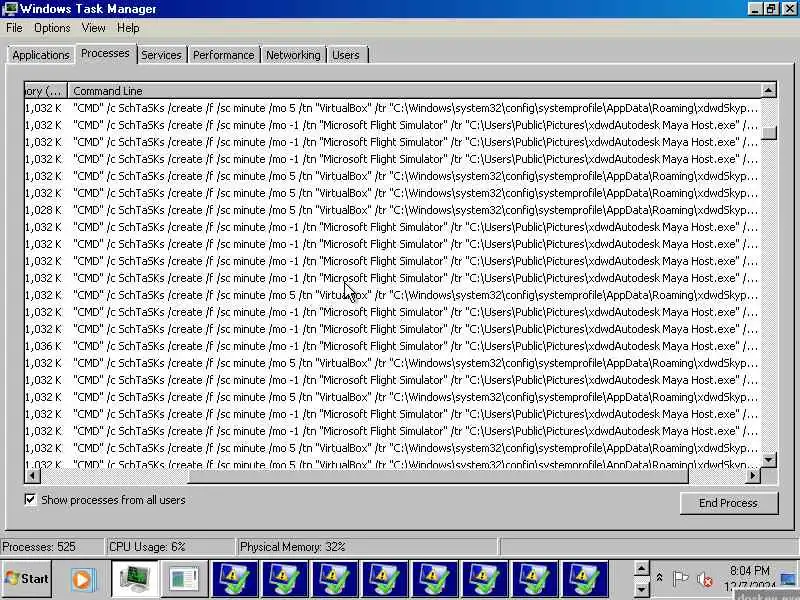Open the Options menu

coord(52,28)
